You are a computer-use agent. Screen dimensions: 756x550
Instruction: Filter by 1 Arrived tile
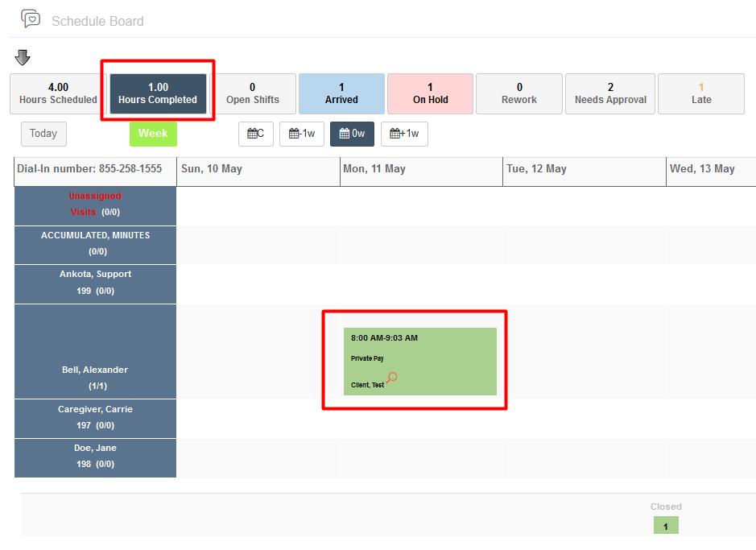[x=341, y=93]
